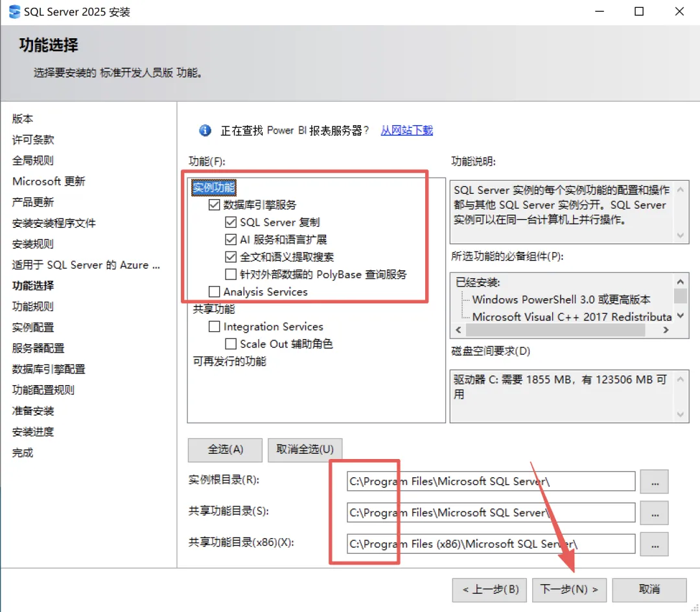Select 全局规则 step in the sidebar

pyautogui.click(x=33, y=161)
